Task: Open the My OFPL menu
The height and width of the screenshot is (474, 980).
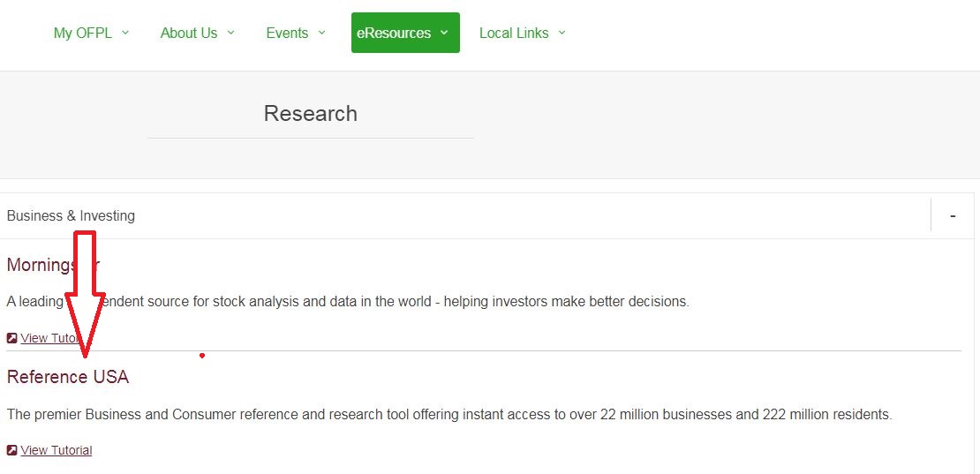Action: 83,33
